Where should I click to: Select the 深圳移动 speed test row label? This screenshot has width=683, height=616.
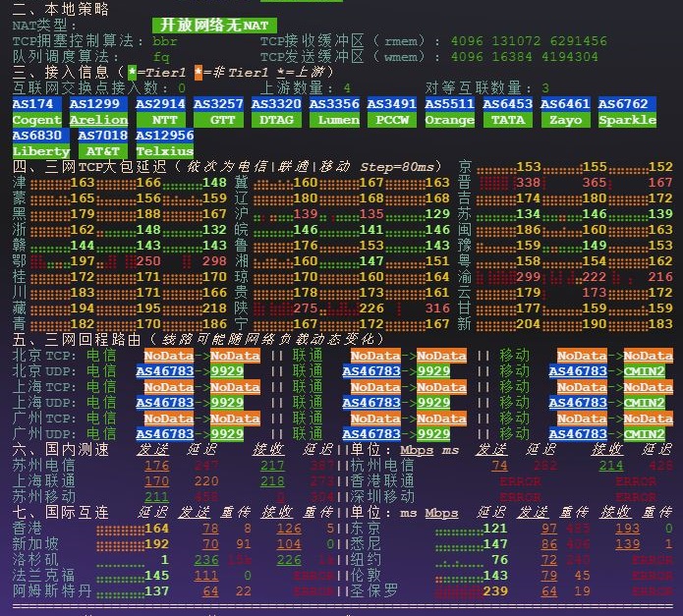(382, 497)
